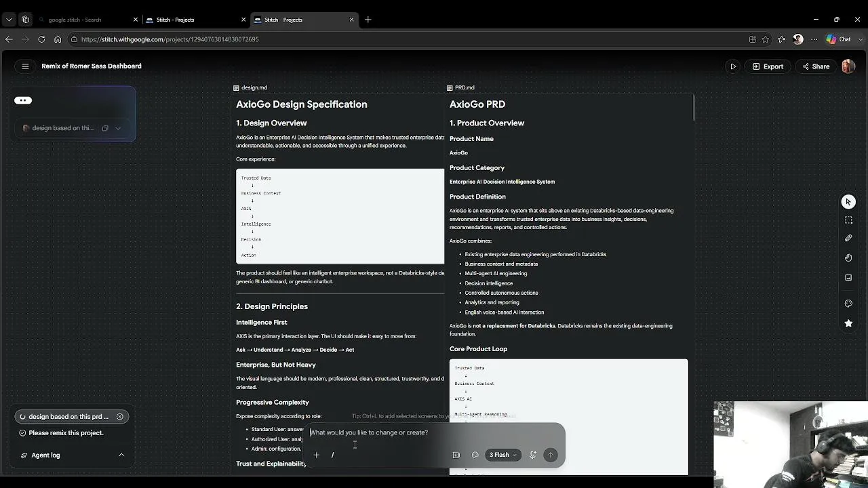Click the 'Product Definition' subheading

(477, 197)
